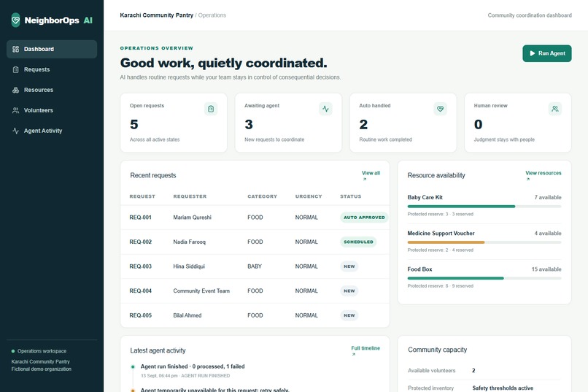Open the View resources link
588x392 pixels.
[543, 173]
